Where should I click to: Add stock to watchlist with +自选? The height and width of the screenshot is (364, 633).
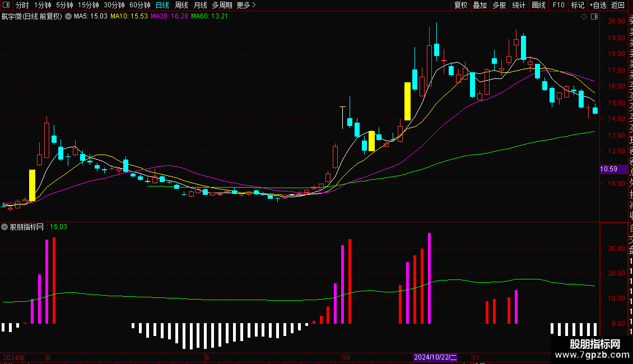pyautogui.click(x=598, y=5)
